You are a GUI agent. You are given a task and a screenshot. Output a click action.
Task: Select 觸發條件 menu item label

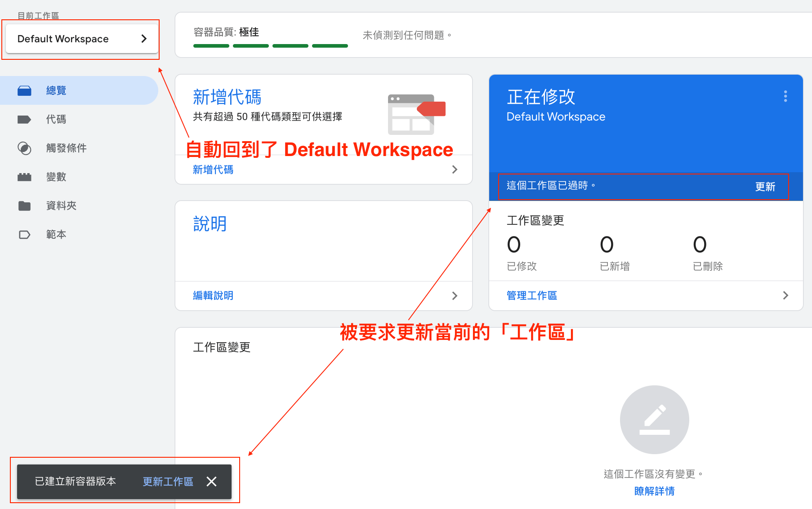(x=66, y=148)
